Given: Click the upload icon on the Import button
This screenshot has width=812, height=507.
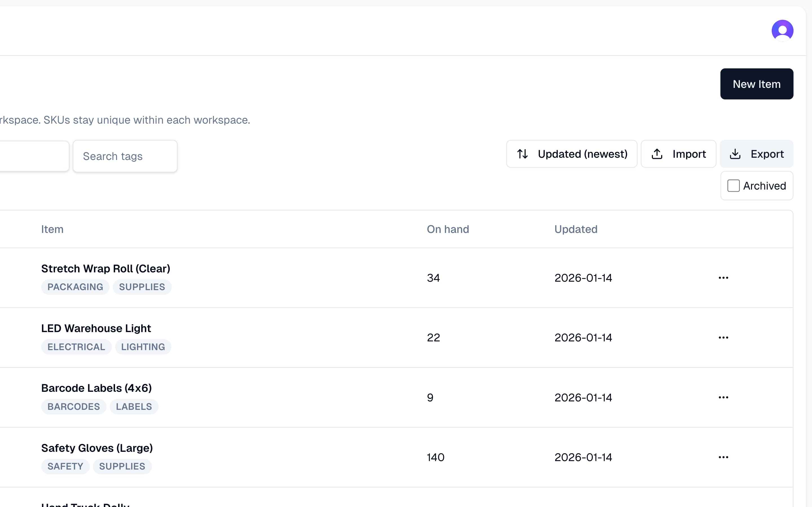Looking at the screenshot, I should pyautogui.click(x=657, y=154).
